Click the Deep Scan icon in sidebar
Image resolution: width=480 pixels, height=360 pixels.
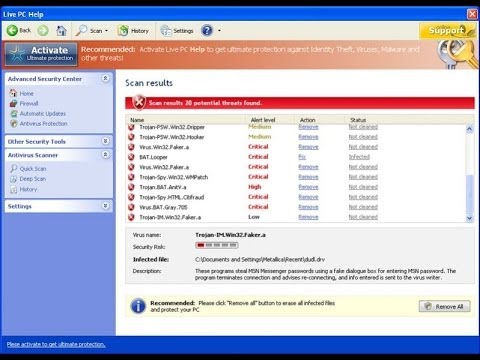14,179
